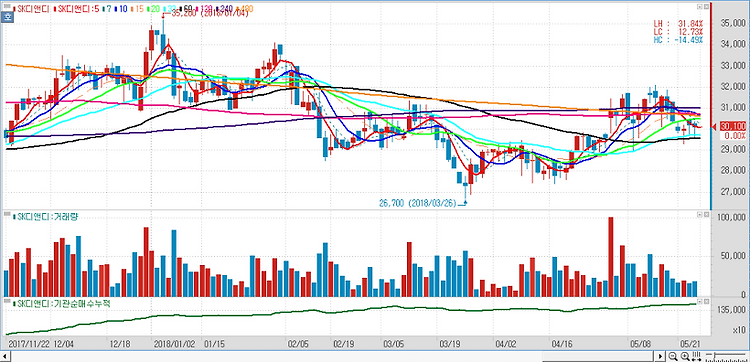Viewport: 750px width, 362px height.
Task: Close the price chart panel
Action: 706,7
